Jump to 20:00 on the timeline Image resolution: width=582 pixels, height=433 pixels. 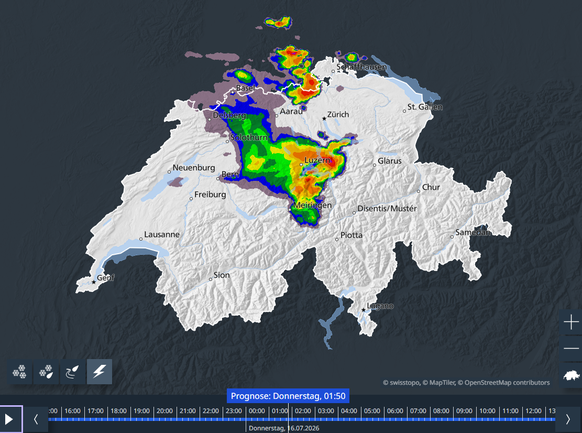coord(164,411)
